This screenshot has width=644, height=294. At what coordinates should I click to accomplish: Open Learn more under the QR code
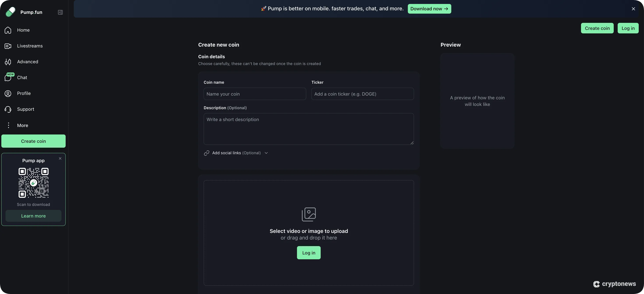[33, 216]
